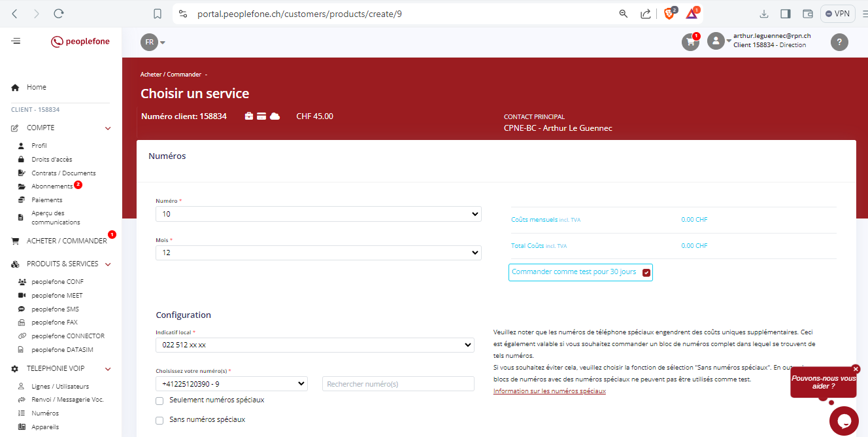
Task: Open 'Information sur les numéros spéciaux' link
Action: pyautogui.click(x=550, y=391)
